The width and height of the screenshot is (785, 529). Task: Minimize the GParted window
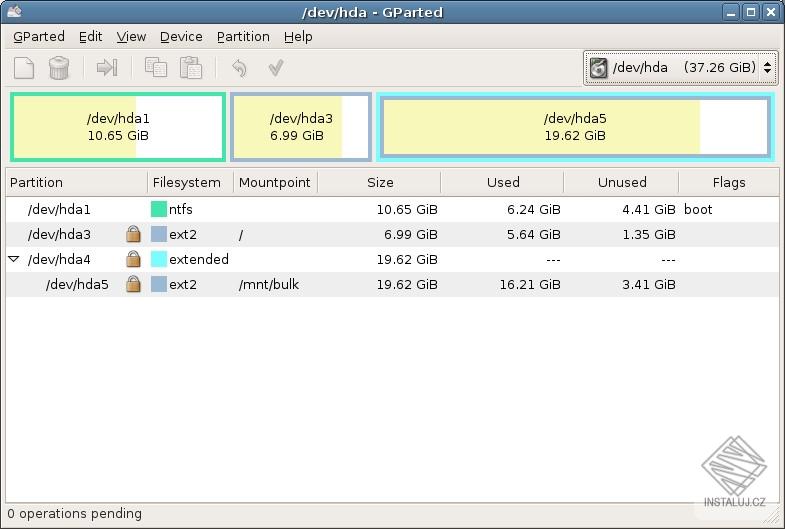point(731,12)
